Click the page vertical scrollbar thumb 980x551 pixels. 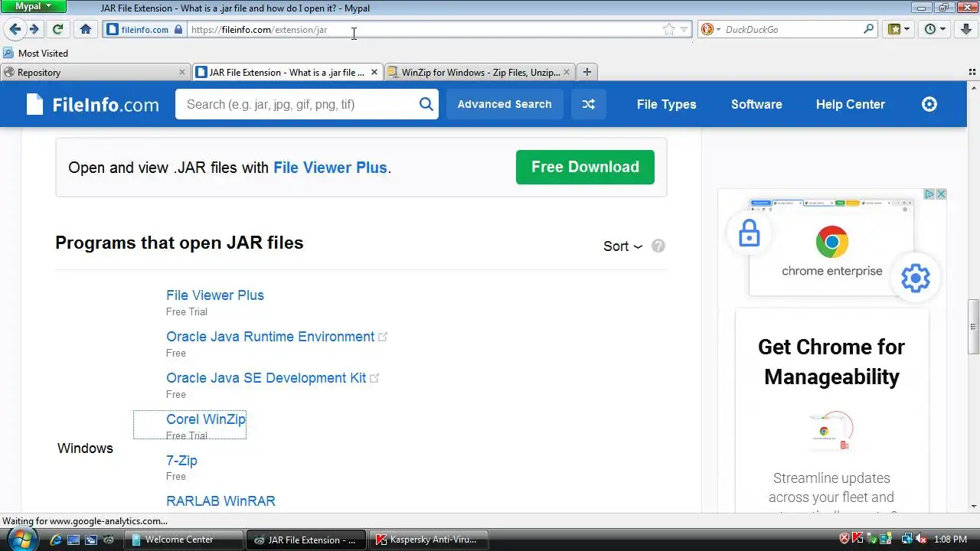pos(973,328)
